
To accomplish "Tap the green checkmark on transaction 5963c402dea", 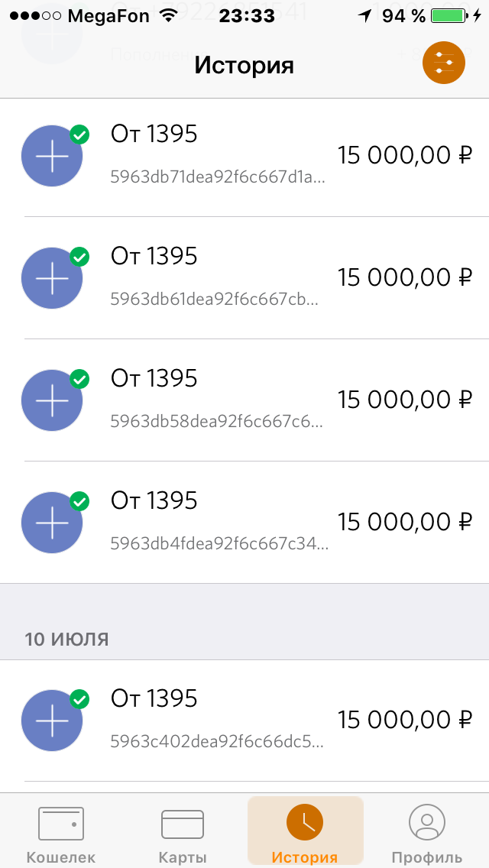I will pos(79,699).
